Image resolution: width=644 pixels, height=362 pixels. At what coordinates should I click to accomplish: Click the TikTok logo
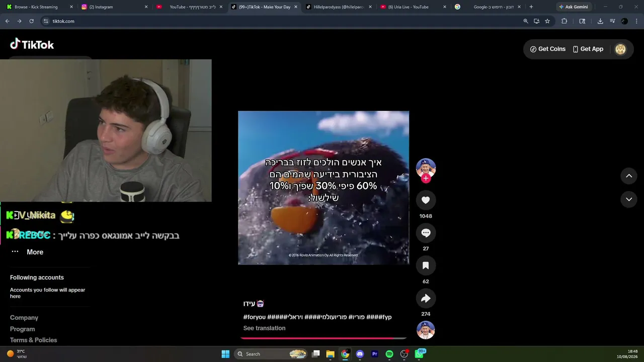coord(32,44)
